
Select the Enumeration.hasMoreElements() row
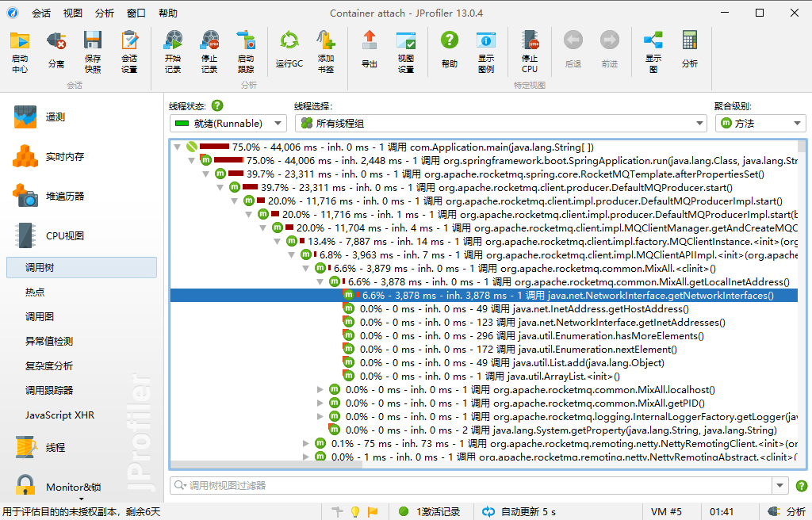[x=484, y=335]
